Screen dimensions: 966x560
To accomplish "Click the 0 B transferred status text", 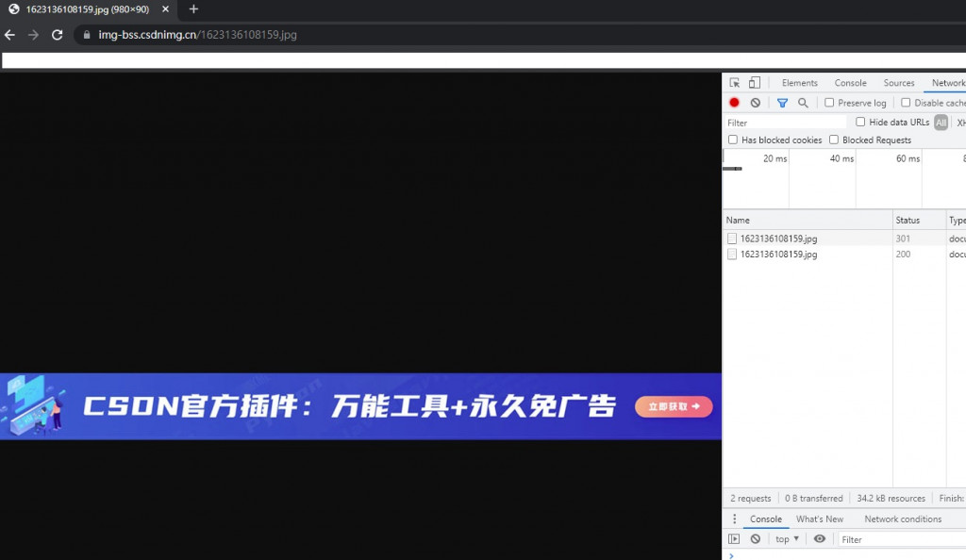I will [x=814, y=499].
